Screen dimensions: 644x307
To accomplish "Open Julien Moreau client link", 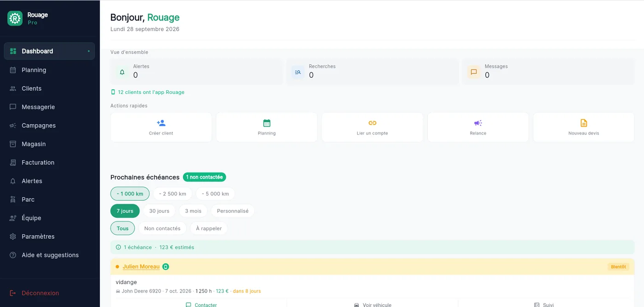I will point(141,266).
